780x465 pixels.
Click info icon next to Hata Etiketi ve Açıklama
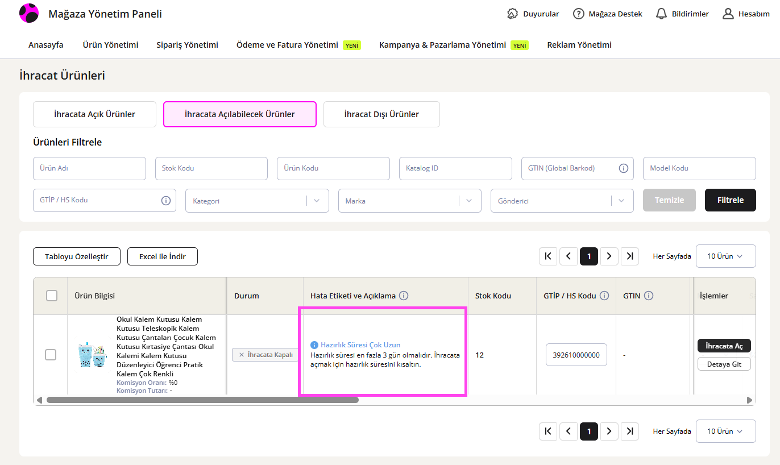(403, 295)
